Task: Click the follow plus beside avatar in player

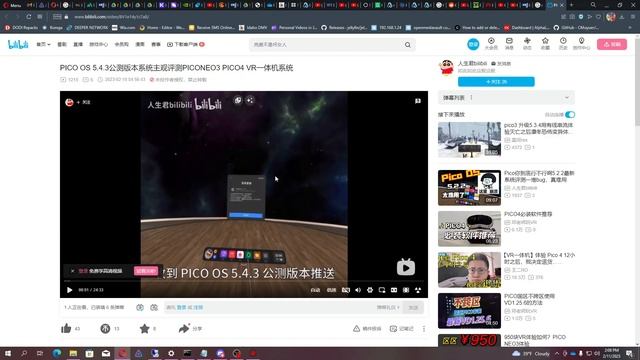Action: (84, 102)
